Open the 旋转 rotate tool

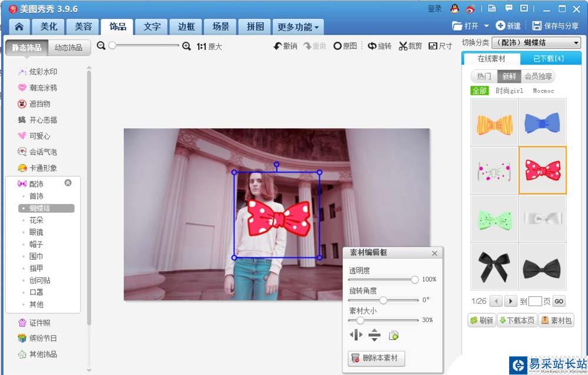379,46
